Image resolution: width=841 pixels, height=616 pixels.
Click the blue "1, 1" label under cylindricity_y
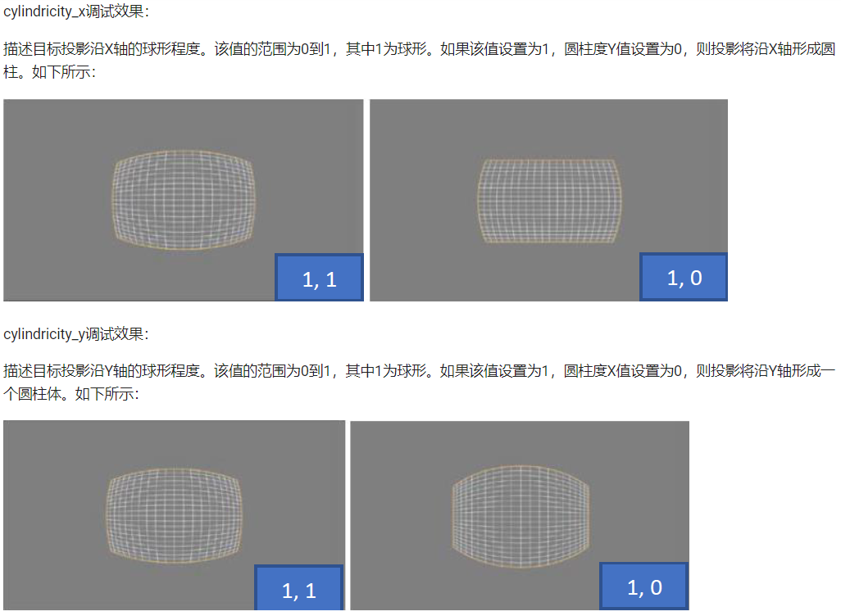click(298, 590)
